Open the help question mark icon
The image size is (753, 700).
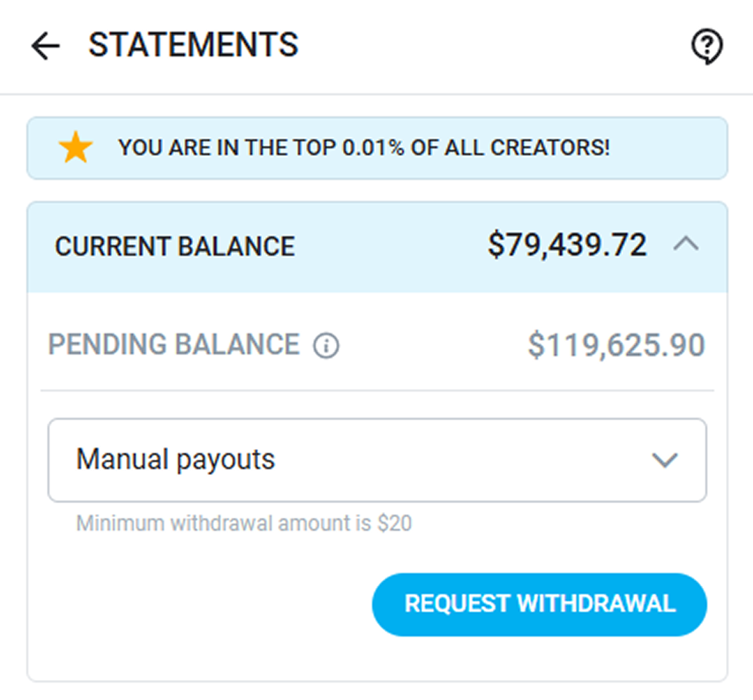(707, 46)
